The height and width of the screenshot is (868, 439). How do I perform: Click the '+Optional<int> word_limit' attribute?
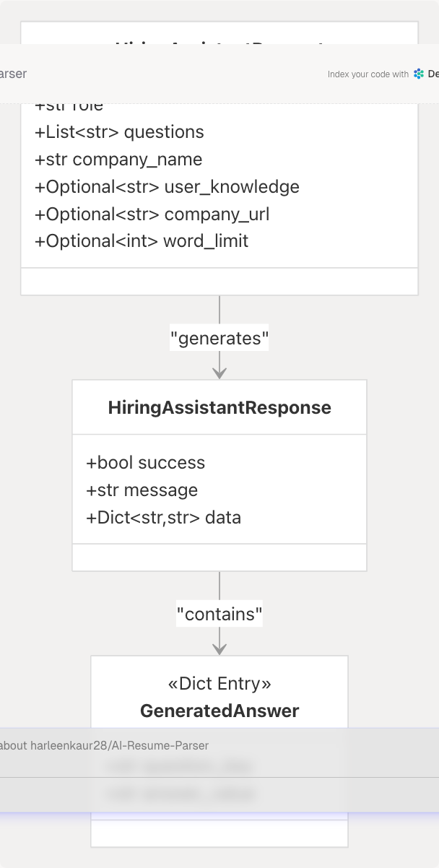click(x=142, y=241)
